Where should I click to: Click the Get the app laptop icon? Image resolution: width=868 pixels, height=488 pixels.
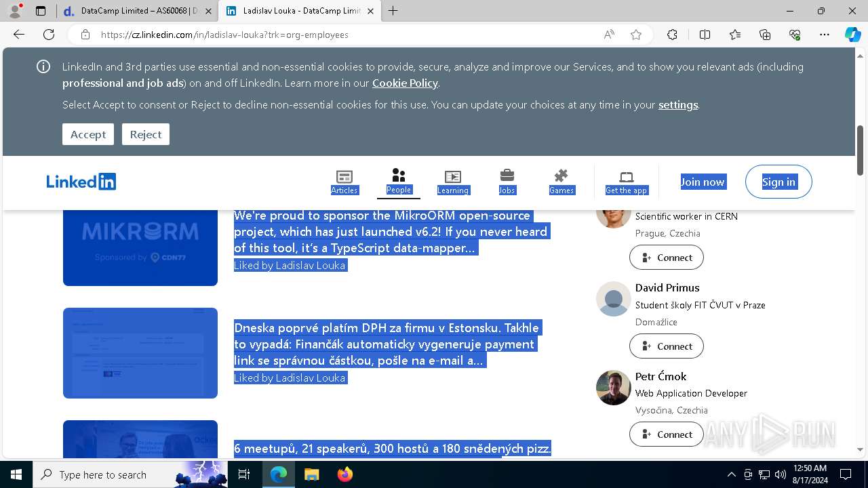[627, 182]
